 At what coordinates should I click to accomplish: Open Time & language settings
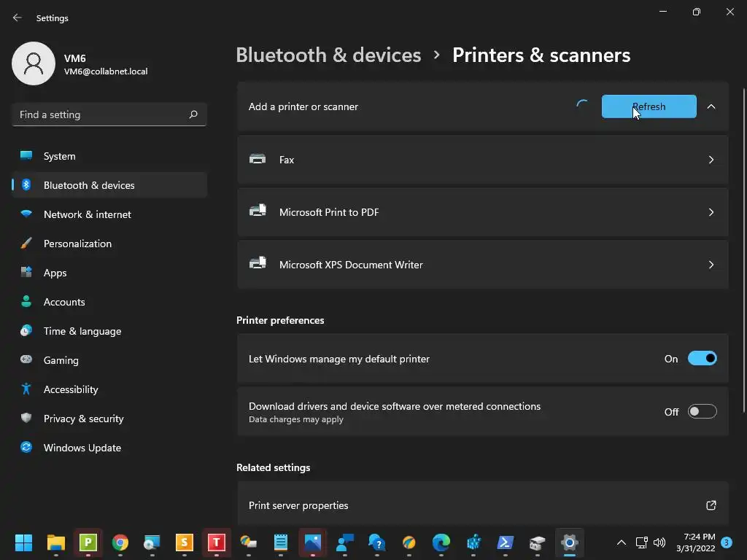pos(109,331)
